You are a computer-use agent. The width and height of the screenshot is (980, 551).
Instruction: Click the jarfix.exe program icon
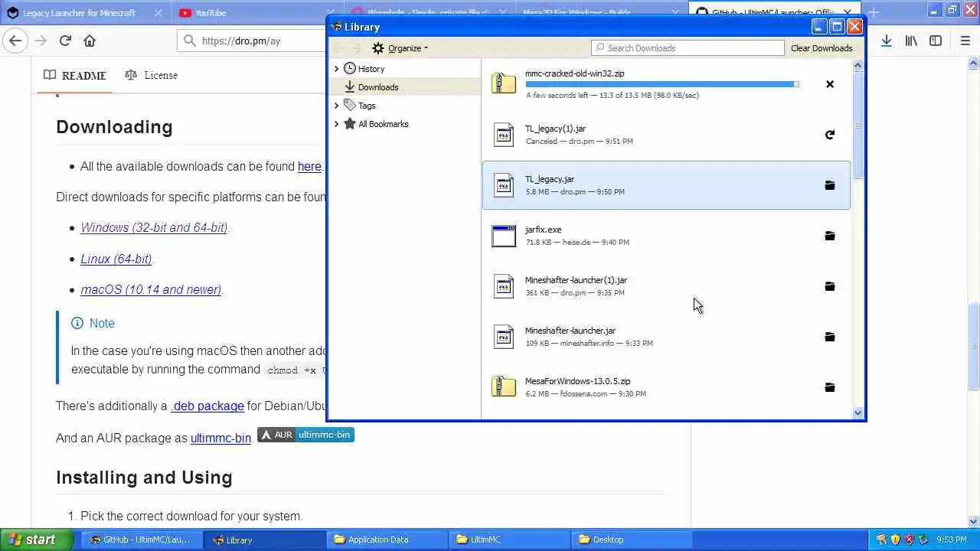coord(504,236)
